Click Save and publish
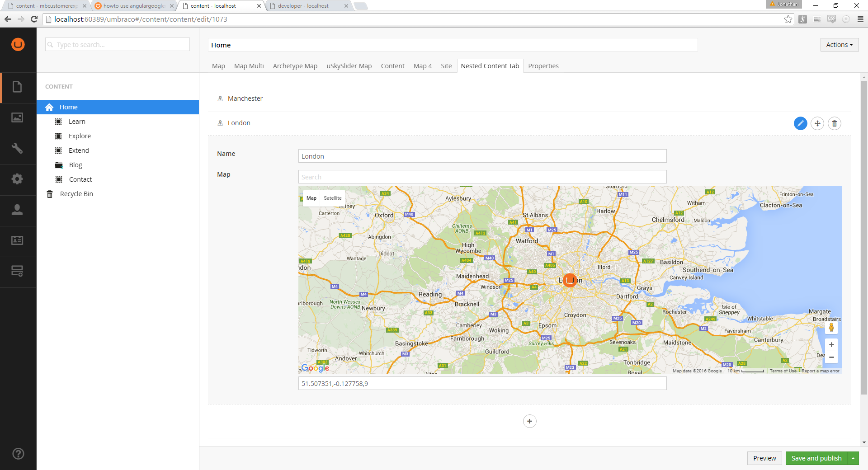This screenshot has width=868, height=470. [x=816, y=458]
